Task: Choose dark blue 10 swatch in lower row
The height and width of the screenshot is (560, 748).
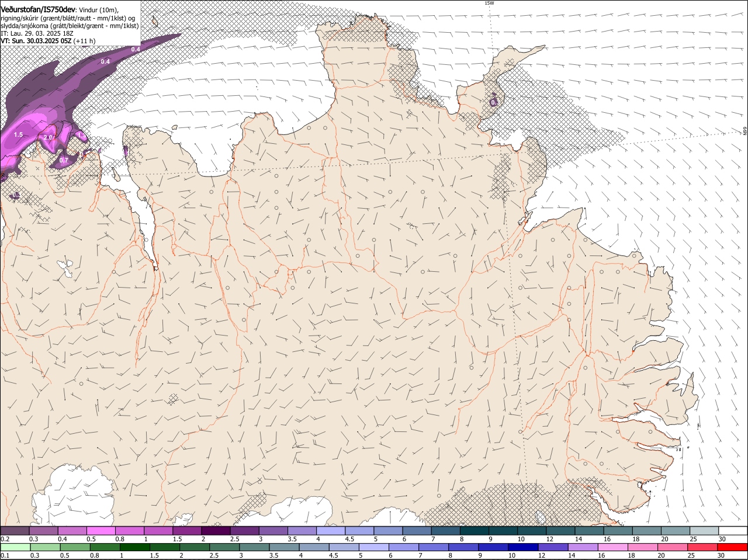Action: [524, 548]
